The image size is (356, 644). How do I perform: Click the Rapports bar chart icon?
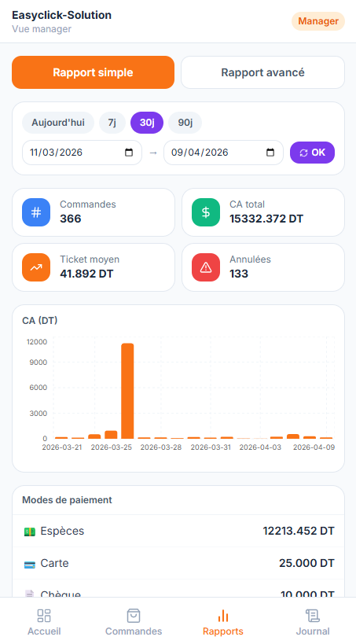(223, 616)
